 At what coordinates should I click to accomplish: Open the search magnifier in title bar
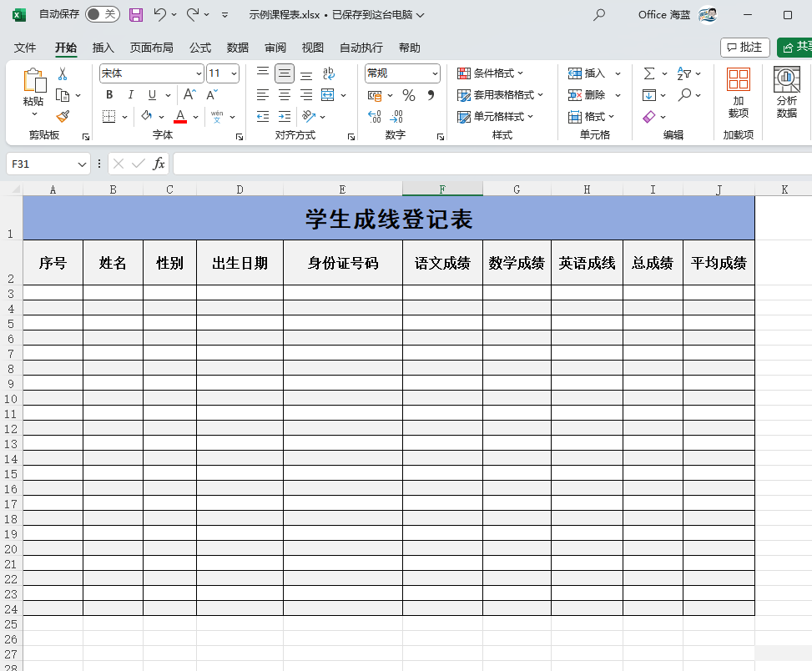[x=599, y=14]
